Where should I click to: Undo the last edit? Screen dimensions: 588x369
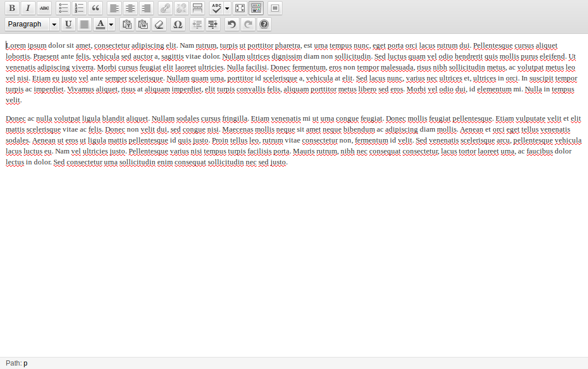tap(232, 24)
